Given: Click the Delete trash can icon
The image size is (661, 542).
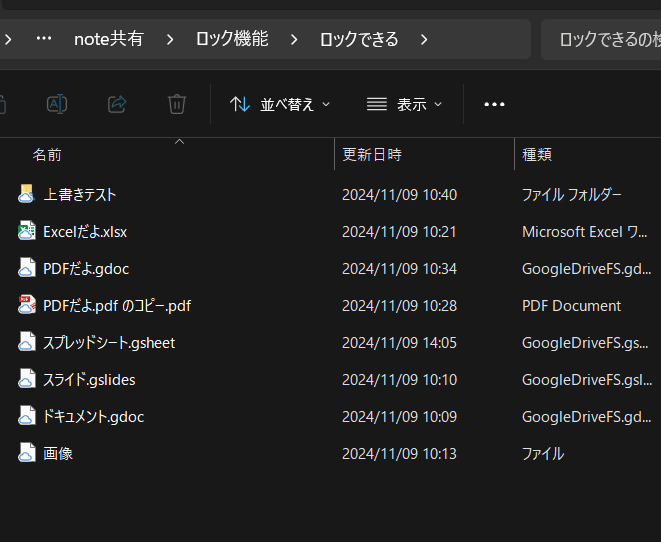Looking at the screenshot, I should [x=177, y=104].
